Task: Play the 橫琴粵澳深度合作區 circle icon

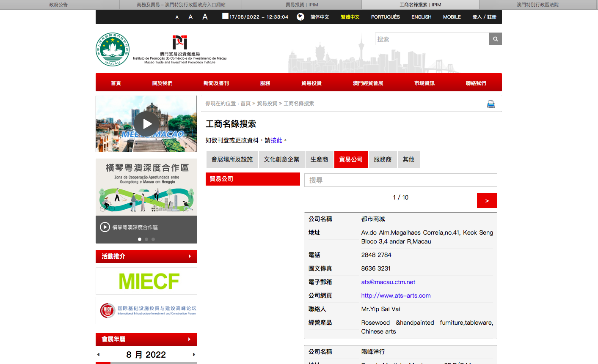Action: coord(105,227)
